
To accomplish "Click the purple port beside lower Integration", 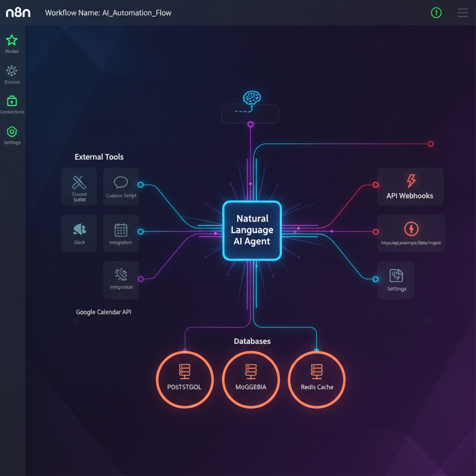I will pos(140,279).
